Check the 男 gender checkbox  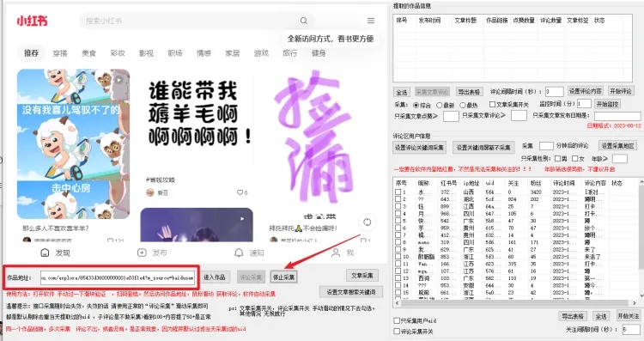(557, 158)
